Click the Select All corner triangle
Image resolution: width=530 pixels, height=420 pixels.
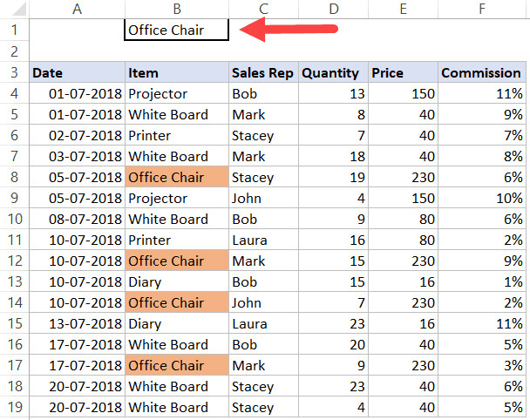point(15,9)
